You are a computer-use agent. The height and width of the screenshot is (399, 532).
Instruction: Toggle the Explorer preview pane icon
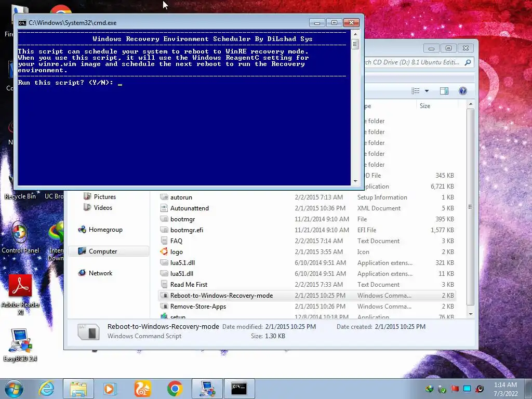click(444, 91)
